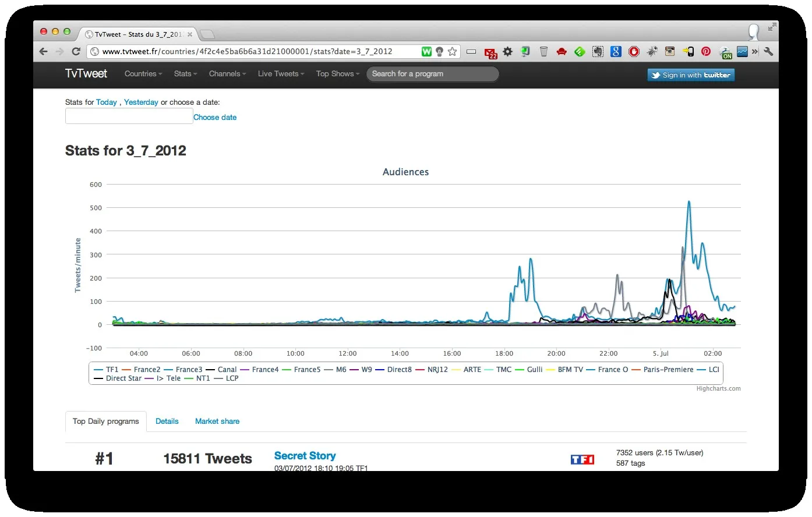Click the Highcharts.com credit link
Image resolution: width=812 pixels, height=517 pixels.
pos(719,389)
